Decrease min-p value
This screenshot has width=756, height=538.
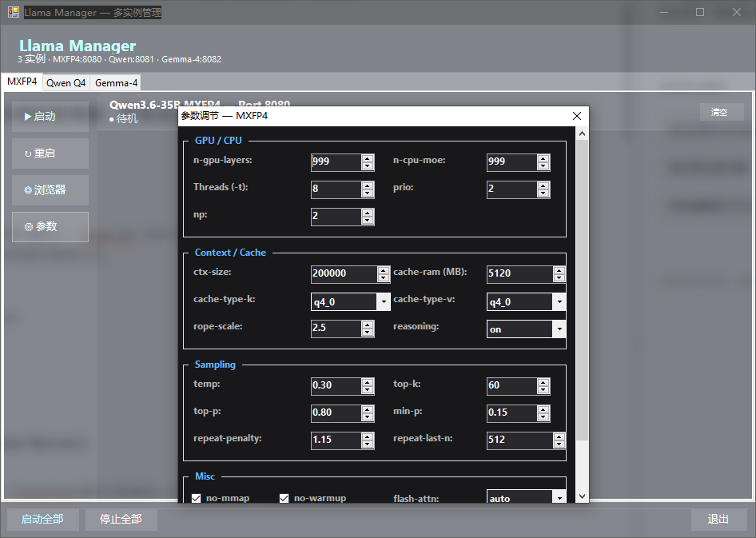(543, 417)
